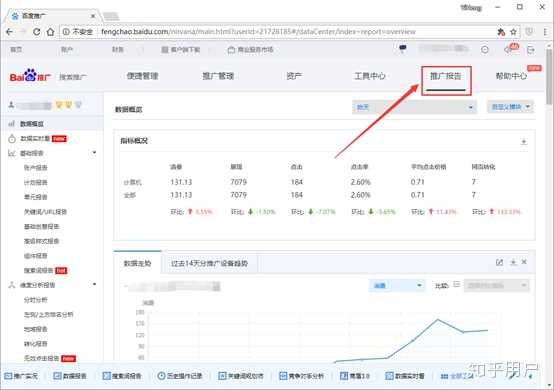Click the extension icon left of the bookmark star
The width and height of the screenshot is (554, 390).
(x=501, y=32)
